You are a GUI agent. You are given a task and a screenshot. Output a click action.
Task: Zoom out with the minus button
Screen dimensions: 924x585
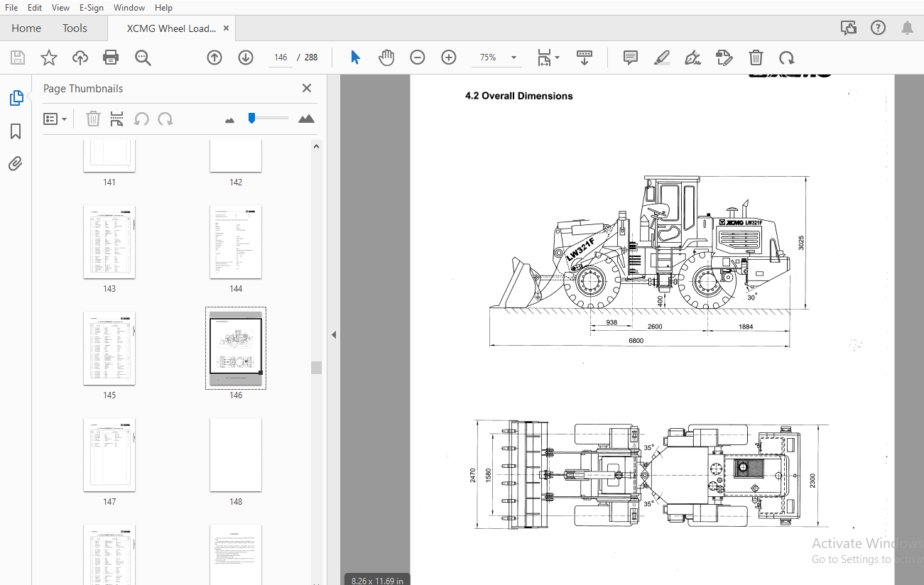pyautogui.click(x=418, y=58)
